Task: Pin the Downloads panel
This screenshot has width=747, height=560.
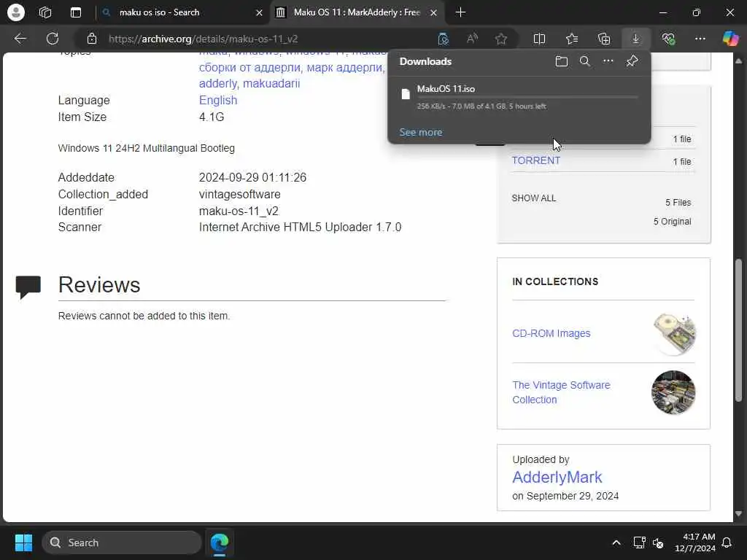Action: coord(632,61)
